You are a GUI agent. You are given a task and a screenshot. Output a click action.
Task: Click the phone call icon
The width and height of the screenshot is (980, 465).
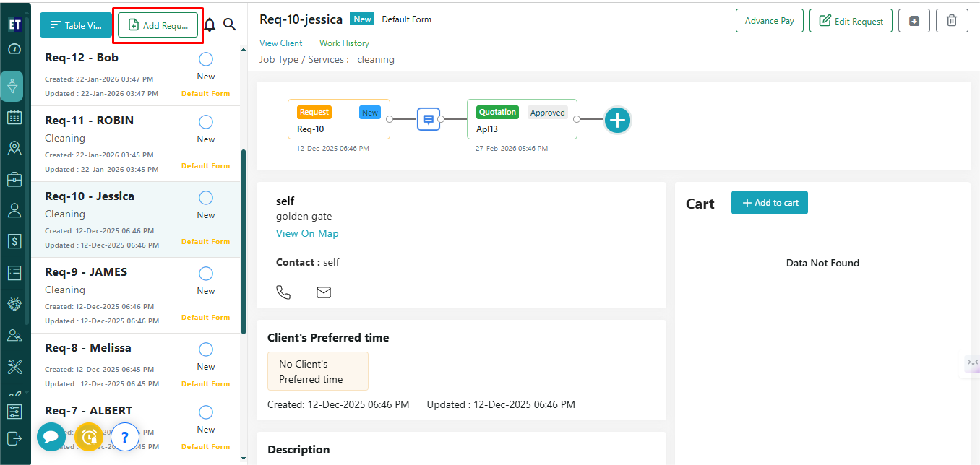click(x=283, y=292)
